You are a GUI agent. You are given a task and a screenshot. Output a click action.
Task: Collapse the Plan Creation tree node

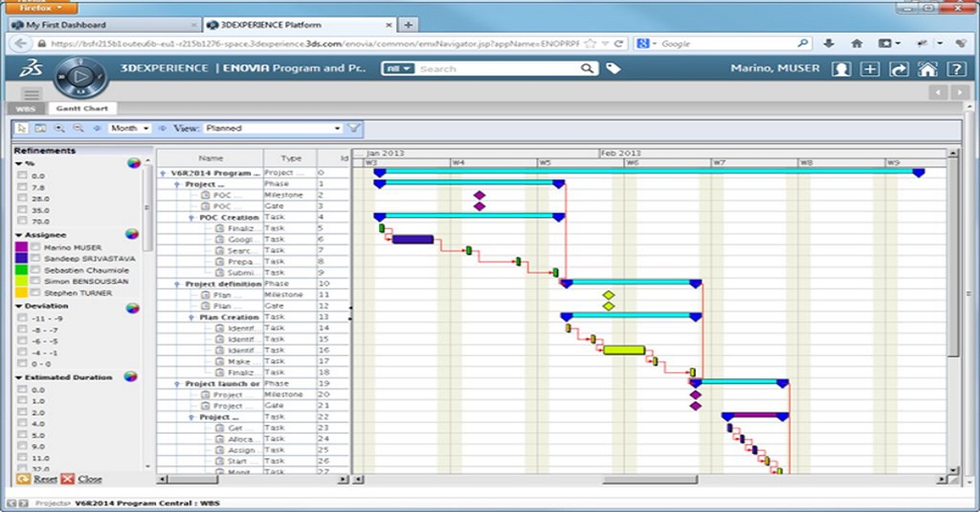click(192, 318)
